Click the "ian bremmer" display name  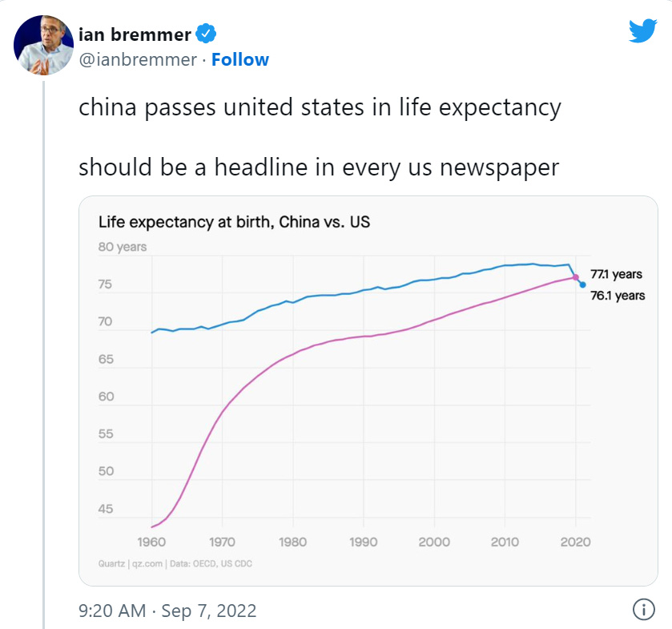pos(135,34)
